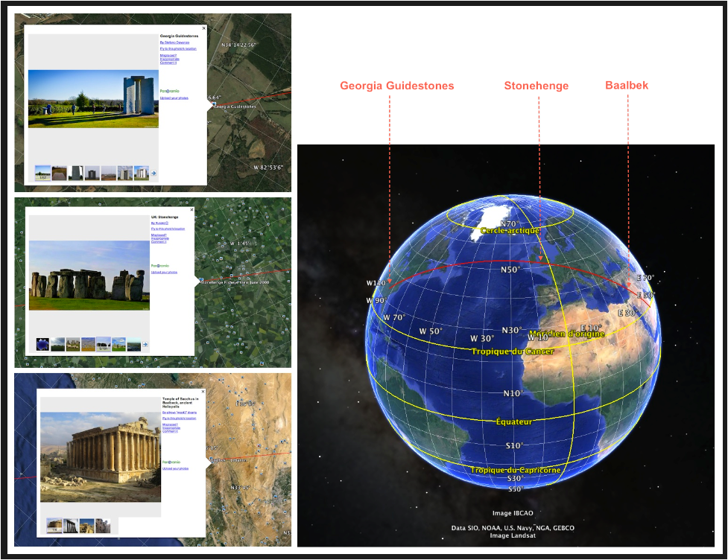Fly to Temple of Bacchus photo's location
Image resolution: width=728 pixels, height=560 pixels.
[180, 419]
